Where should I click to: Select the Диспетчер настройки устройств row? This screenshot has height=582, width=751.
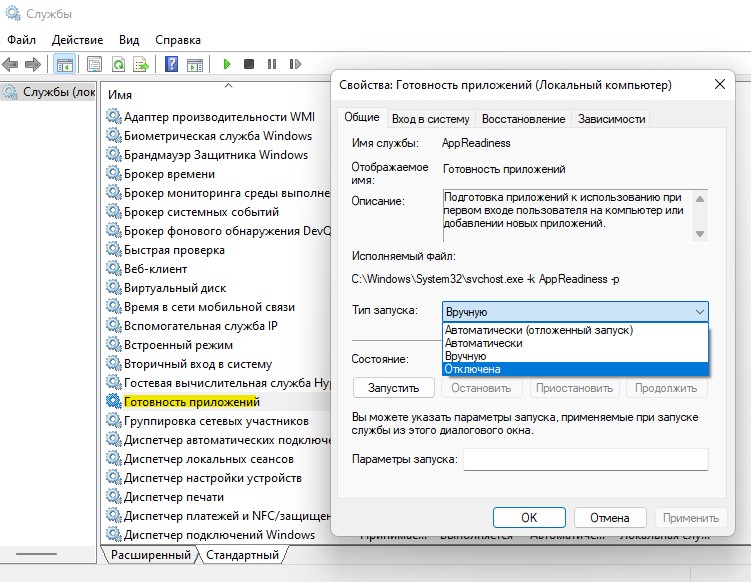point(217,478)
